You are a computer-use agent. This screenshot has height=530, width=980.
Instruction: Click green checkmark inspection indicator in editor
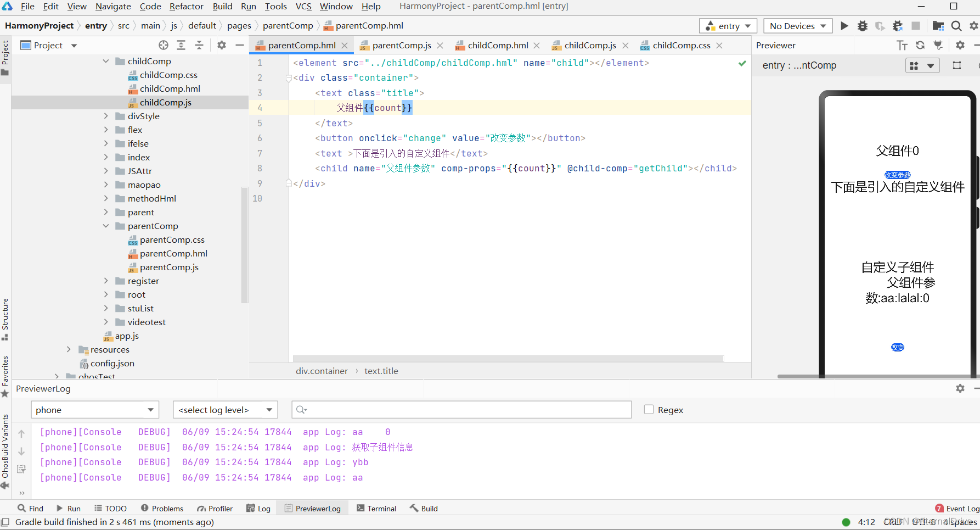pos(742,63)
